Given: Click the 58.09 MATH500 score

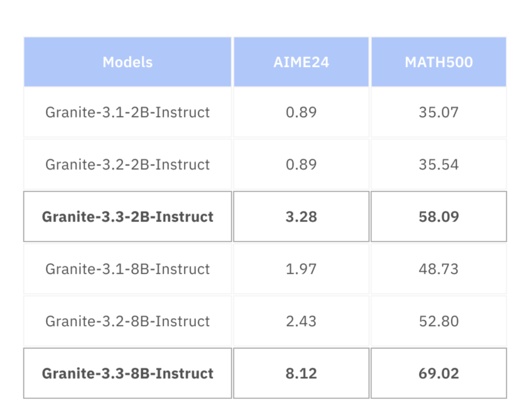Looking at the screenshot, I should pyautogui.click(x=438, y=217).
